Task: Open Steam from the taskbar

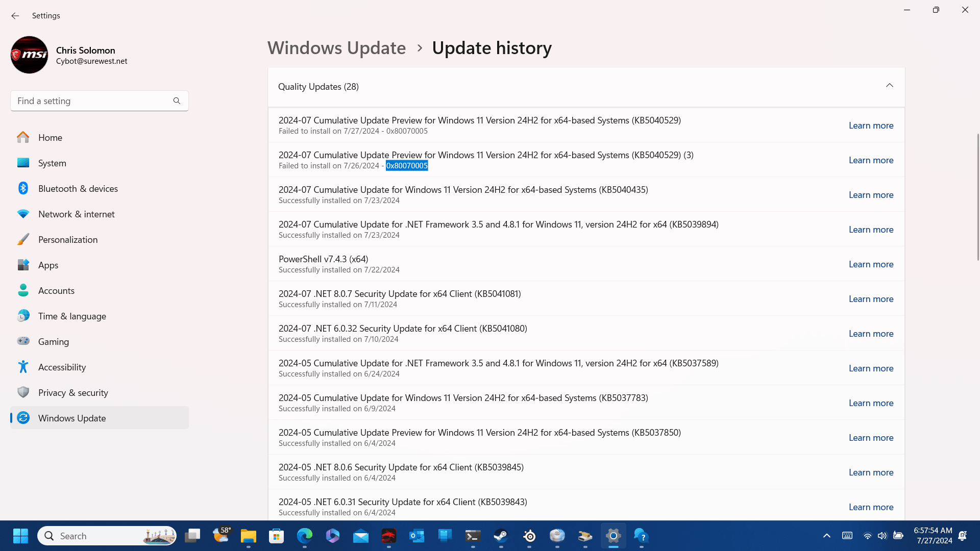Action: point(501,536)
